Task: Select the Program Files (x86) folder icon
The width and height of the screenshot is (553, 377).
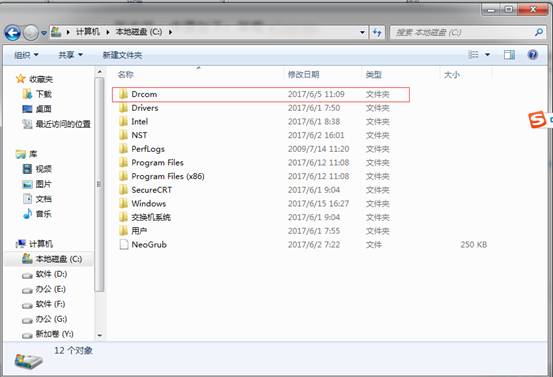Action: point(123,176)
